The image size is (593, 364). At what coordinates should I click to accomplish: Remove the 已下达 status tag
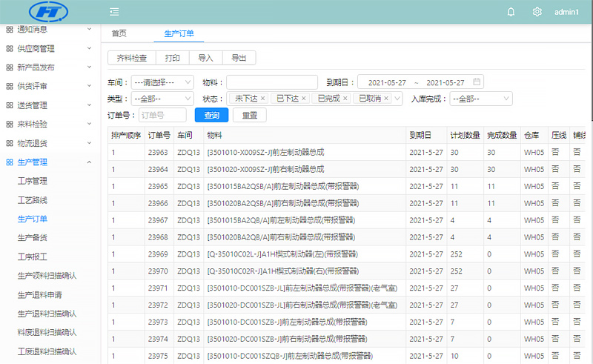click(x=304, y=99)
